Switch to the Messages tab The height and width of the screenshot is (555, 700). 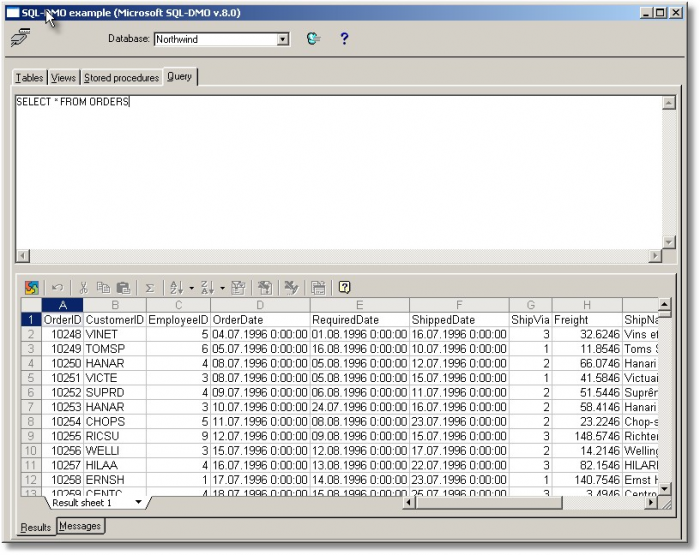coord(80,526)
